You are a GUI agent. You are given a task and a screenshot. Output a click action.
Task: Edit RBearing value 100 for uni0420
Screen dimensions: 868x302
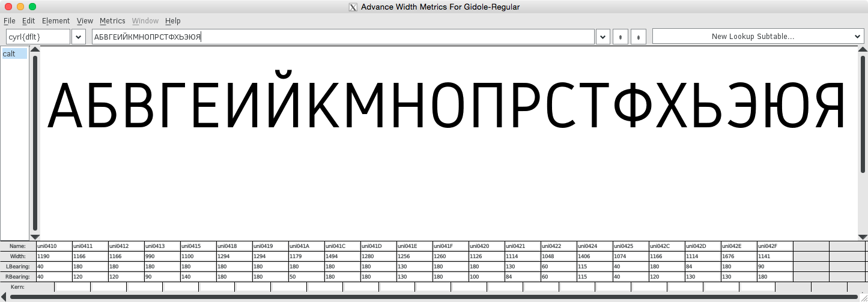click(x=487, y=277)
